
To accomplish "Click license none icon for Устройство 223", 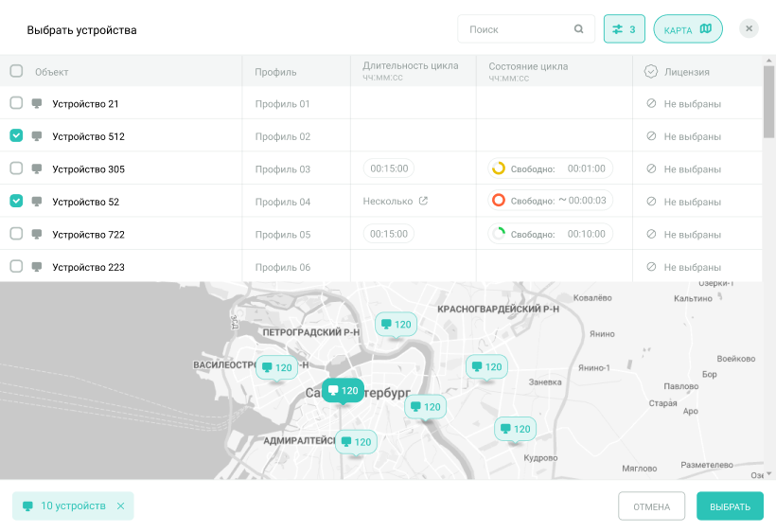I will [651, 267].
